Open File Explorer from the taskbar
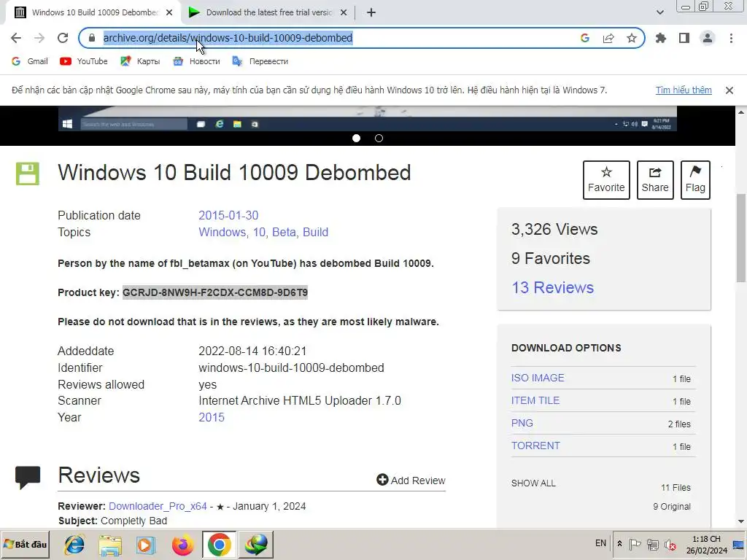This screenshot has width=747, height=560. pyautogui.click(x=110, y=545)
